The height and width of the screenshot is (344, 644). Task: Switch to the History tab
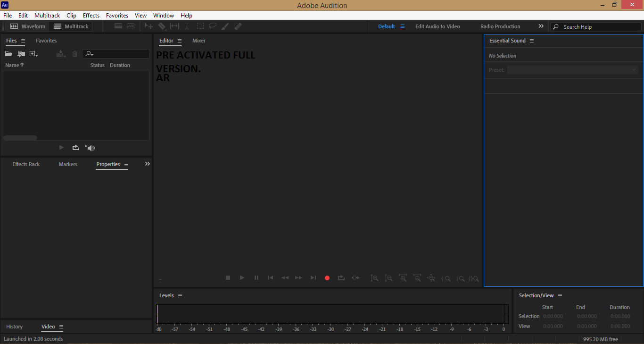click(14, 327)
